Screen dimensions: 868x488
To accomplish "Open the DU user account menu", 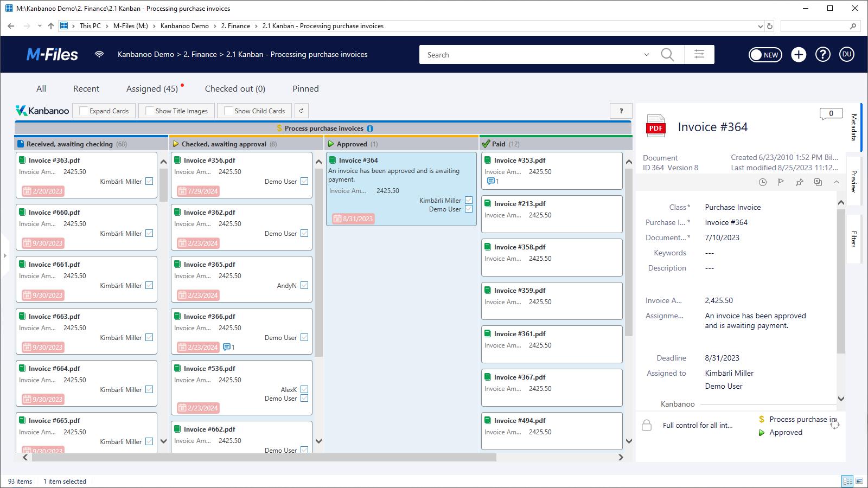I will point(847,54).
